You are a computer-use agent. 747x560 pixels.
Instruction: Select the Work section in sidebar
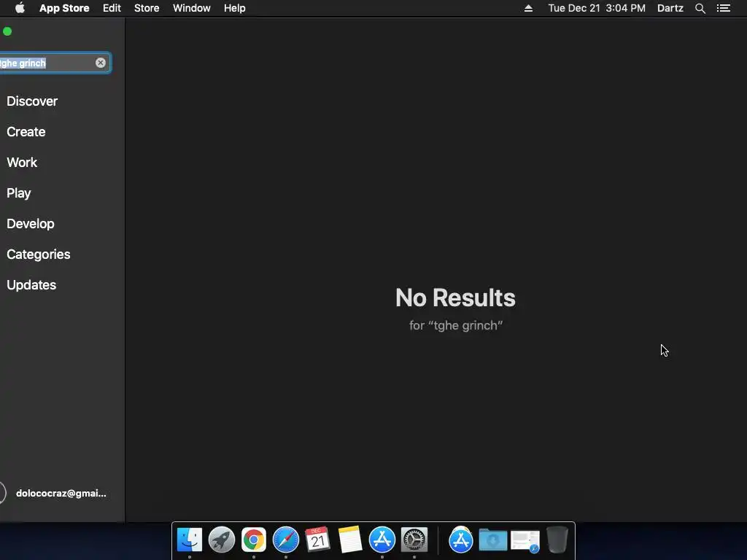22,163
